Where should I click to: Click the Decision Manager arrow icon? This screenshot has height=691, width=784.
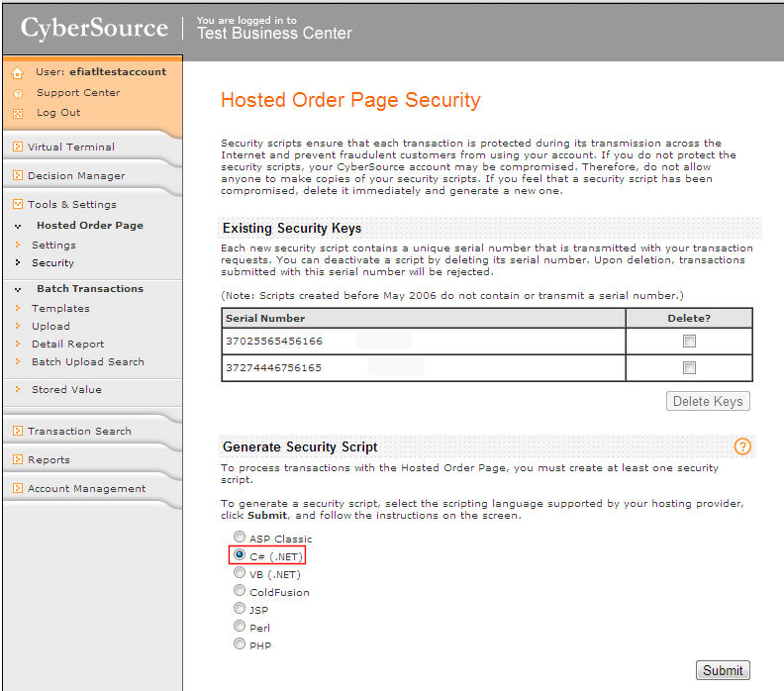point(18,175)
